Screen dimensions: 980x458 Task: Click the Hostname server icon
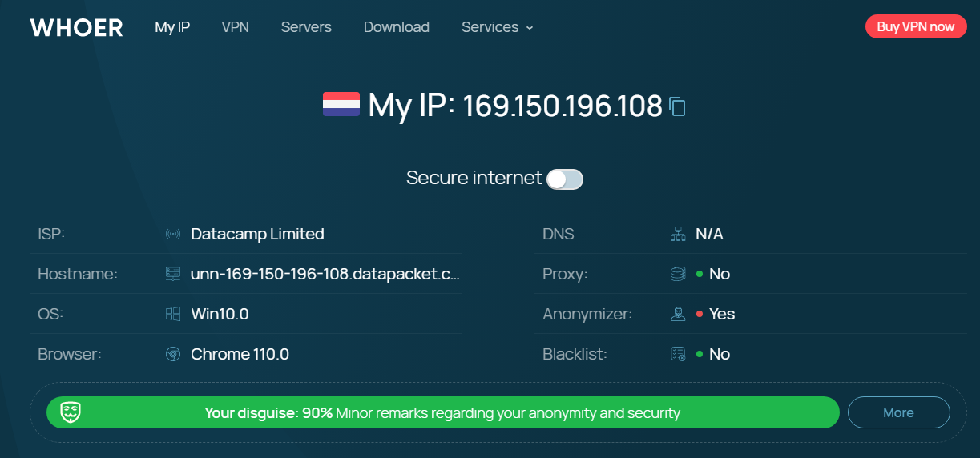(x=172, y=274)
